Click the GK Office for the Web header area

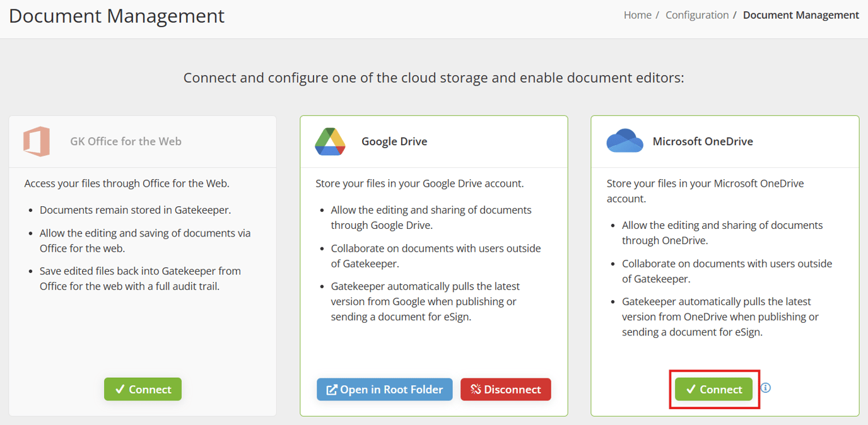pyautogui.click(x=126, y=141)
